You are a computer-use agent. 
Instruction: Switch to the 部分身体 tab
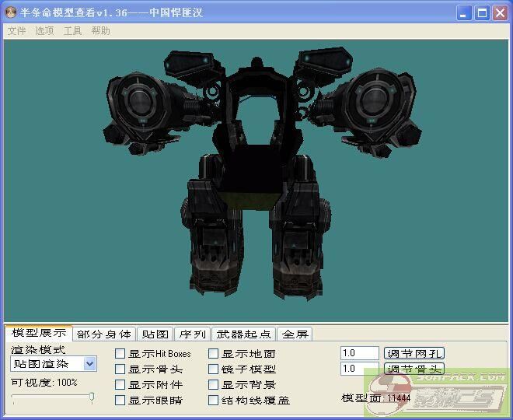coord(104,334)
